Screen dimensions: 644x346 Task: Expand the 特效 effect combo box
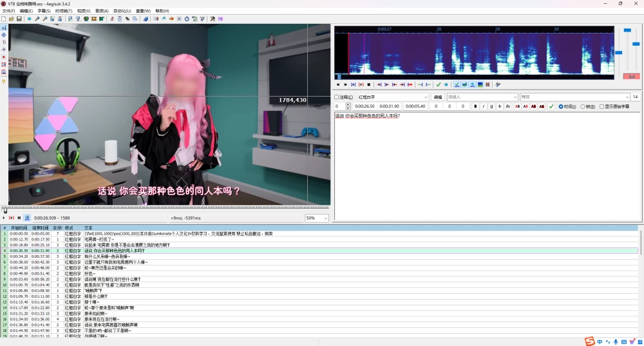[x=574, y=97]
